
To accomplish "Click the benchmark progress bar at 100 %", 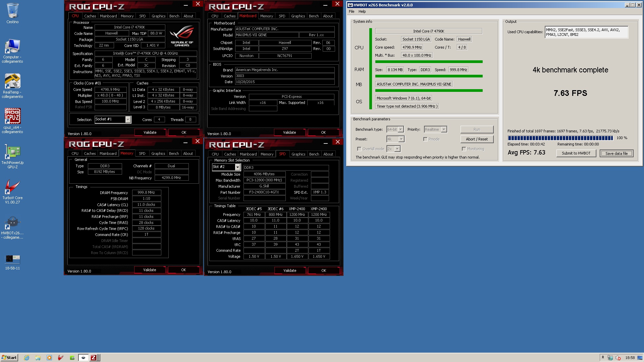I will tap(560, 138).
